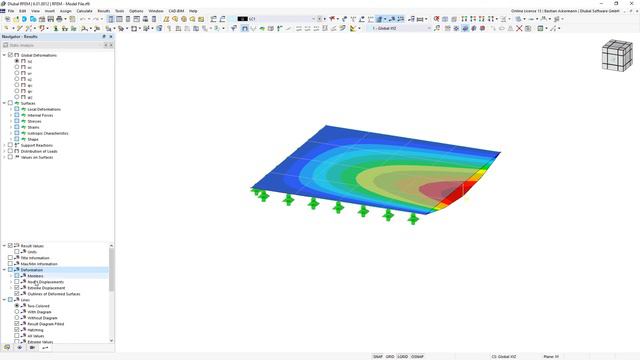The image size is (640, 360).
Task: Toggle OSNAP in the status bar
Action: [417, 356]
